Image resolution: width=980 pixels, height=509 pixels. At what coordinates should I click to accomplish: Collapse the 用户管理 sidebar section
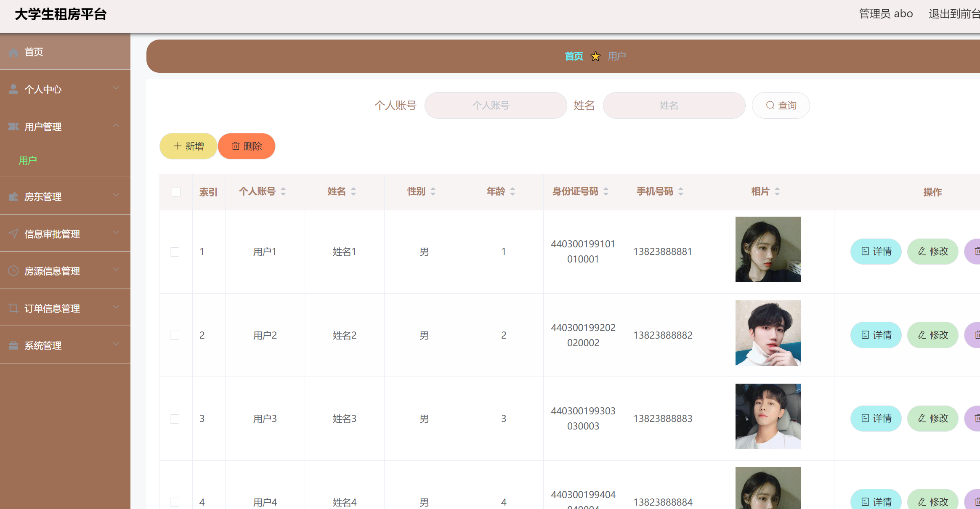pos(116,125)
